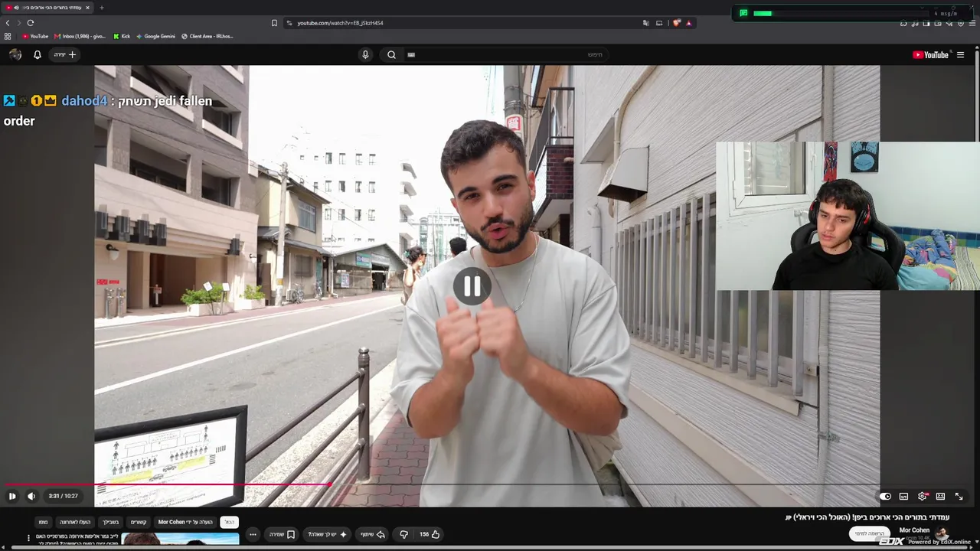
Task: Open a new browser tab
Action: tap(101, 8)
